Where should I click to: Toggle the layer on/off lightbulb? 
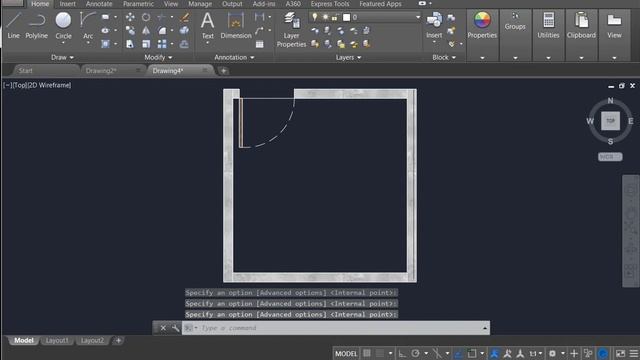315,17
